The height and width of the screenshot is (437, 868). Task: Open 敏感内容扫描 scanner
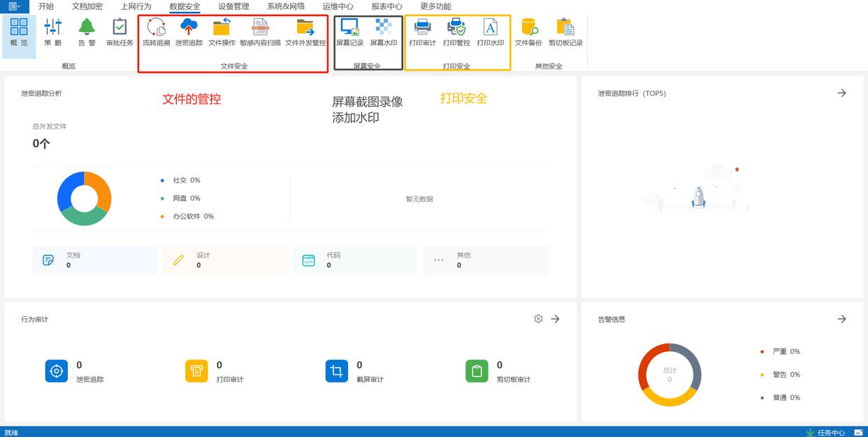click(260, 32)
